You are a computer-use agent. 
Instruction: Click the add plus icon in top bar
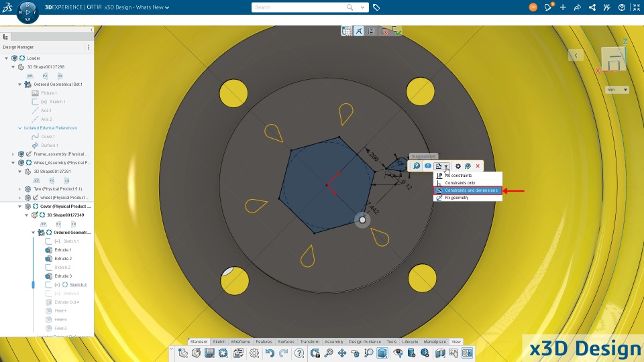tap(563, 7)
